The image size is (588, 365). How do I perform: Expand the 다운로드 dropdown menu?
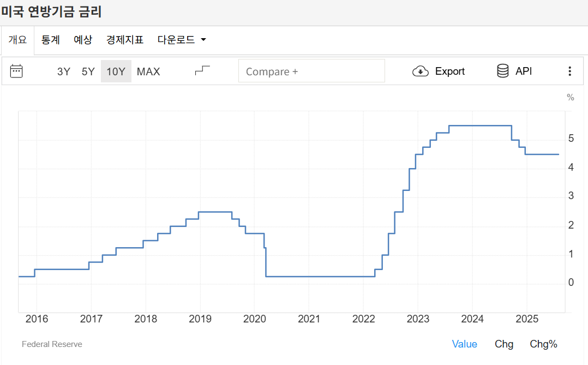click(182, 39)
